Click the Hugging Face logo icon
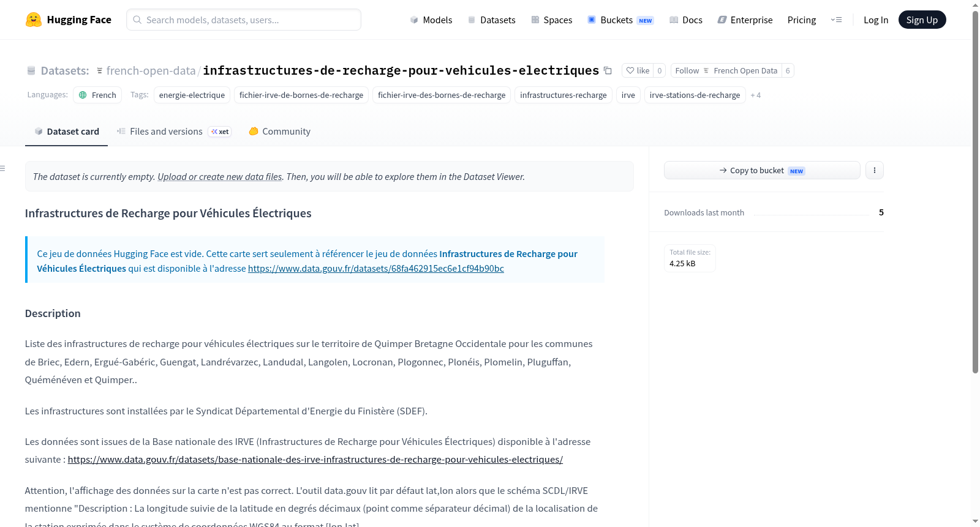Viewport: 980px width, 527px height. (x=34, y=20)
